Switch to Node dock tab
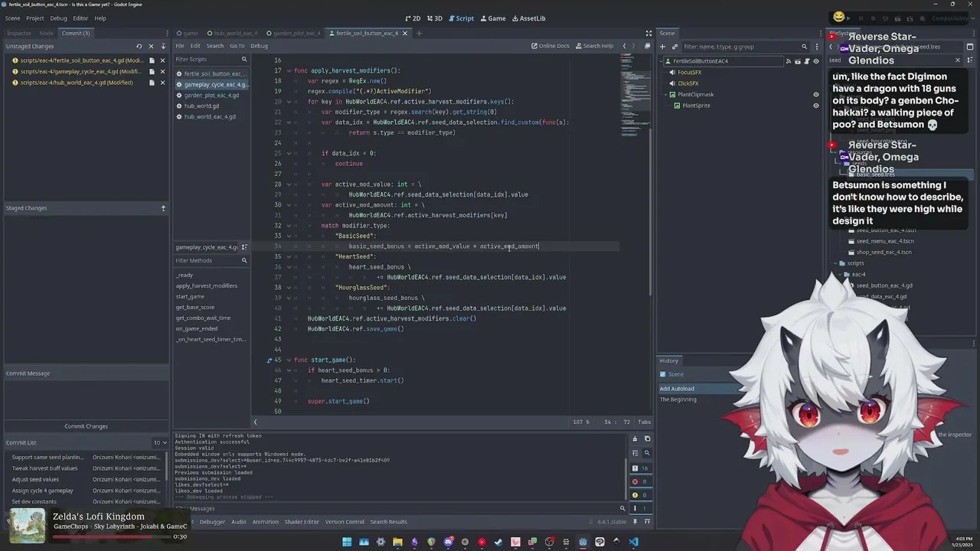980x551 pixels. [47, 33]
